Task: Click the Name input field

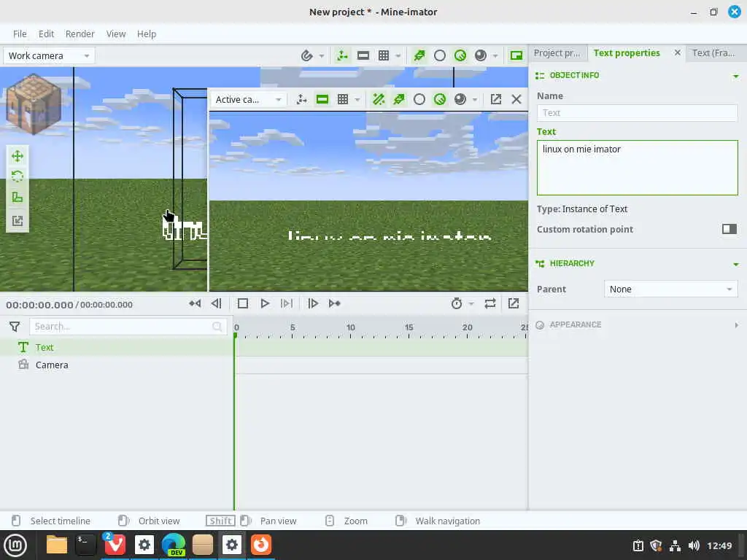Action: coord(637,113)
